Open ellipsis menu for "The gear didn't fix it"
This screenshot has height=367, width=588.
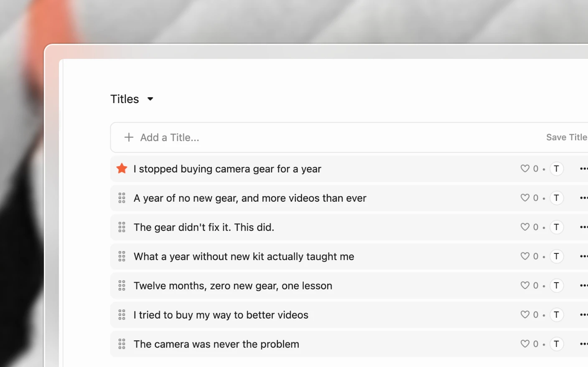pyautogui.click(x=584, y=227)
